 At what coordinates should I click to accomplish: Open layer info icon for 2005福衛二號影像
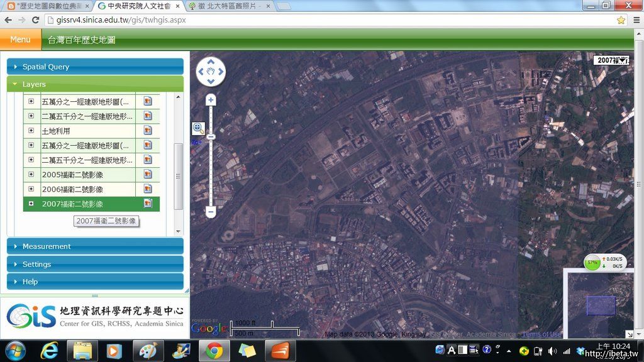(148, 174)
